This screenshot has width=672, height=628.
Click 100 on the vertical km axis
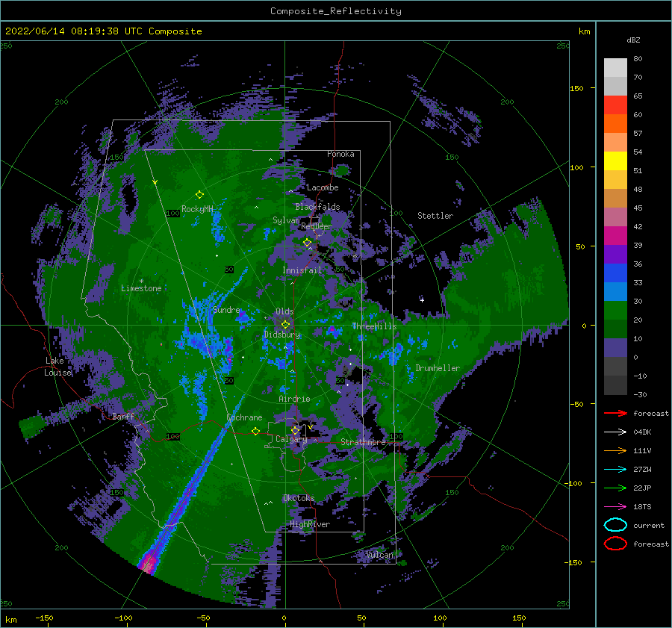click(576, 167)
